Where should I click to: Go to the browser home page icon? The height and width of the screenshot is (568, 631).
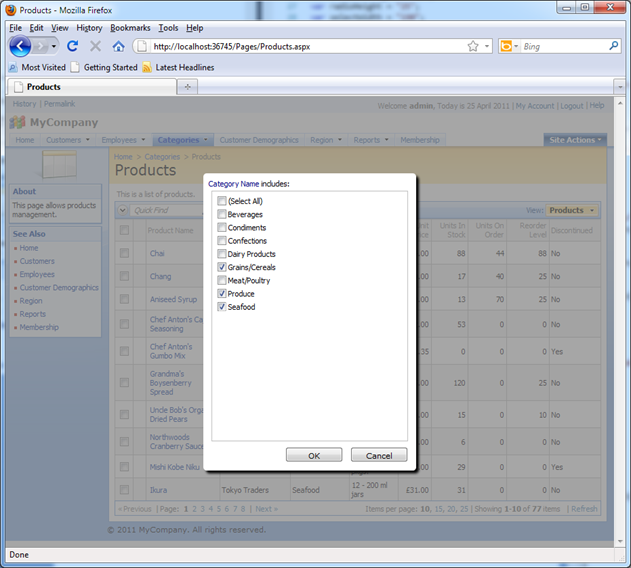[x=118, y=46]
